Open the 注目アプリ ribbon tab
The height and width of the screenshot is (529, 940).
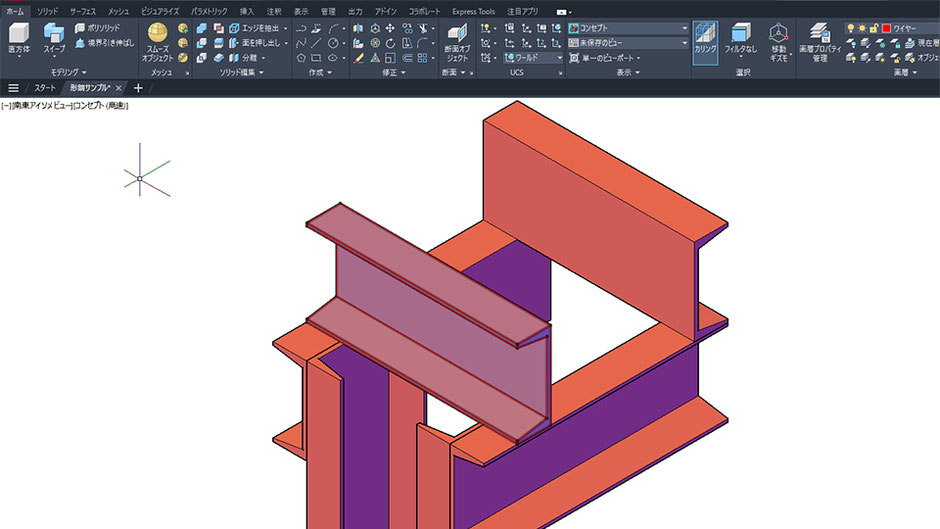tap(522, 11)
